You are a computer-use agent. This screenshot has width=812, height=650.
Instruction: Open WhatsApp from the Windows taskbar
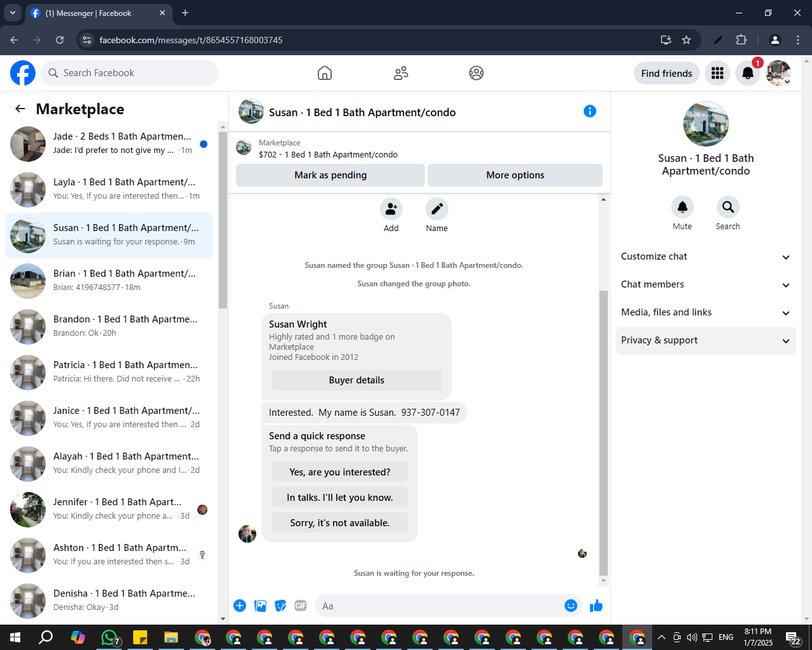(x=109, y=637)
